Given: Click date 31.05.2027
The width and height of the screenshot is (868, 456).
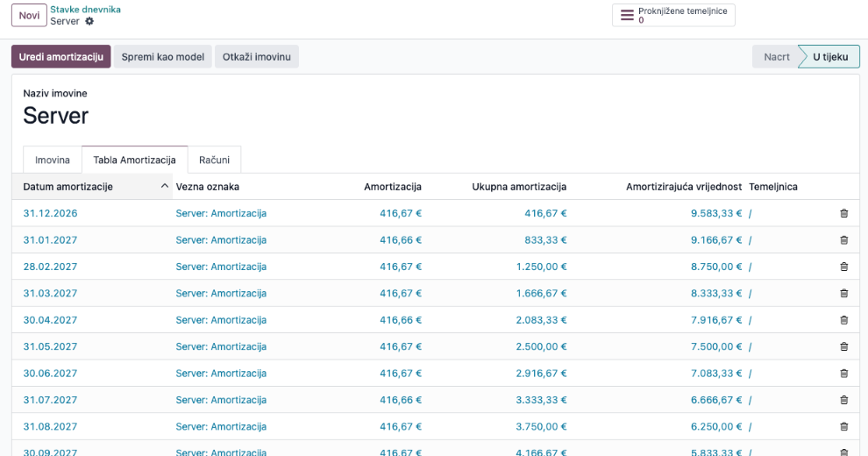Looking at the screenshot, I should pyautogui.click(x=50, y=346).
